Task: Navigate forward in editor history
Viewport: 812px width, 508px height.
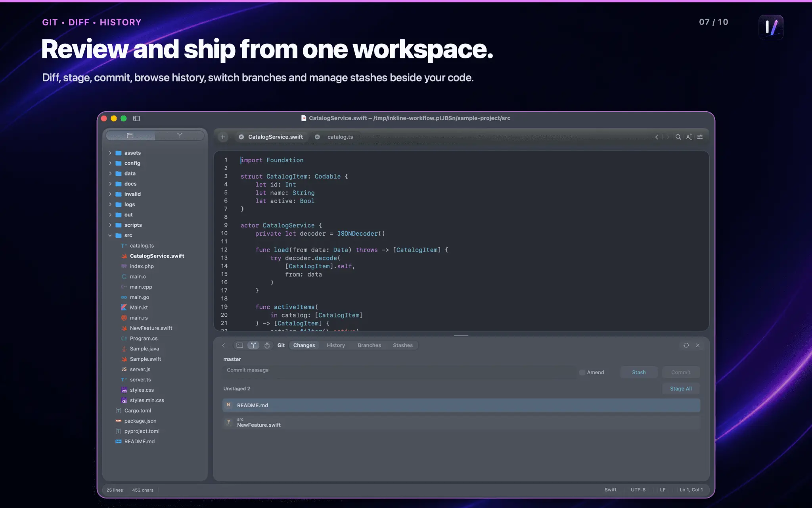Action: (x=668, y=137)
